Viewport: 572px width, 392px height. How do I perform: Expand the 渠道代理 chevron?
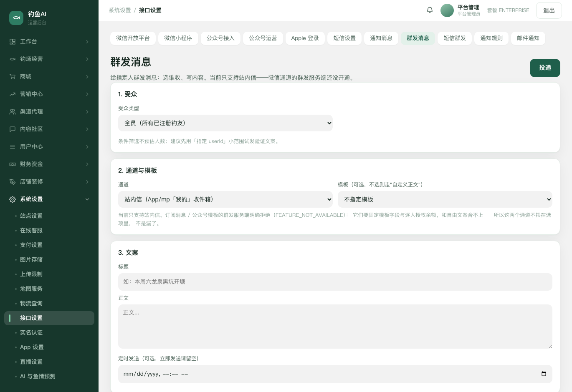click(87, 112)
